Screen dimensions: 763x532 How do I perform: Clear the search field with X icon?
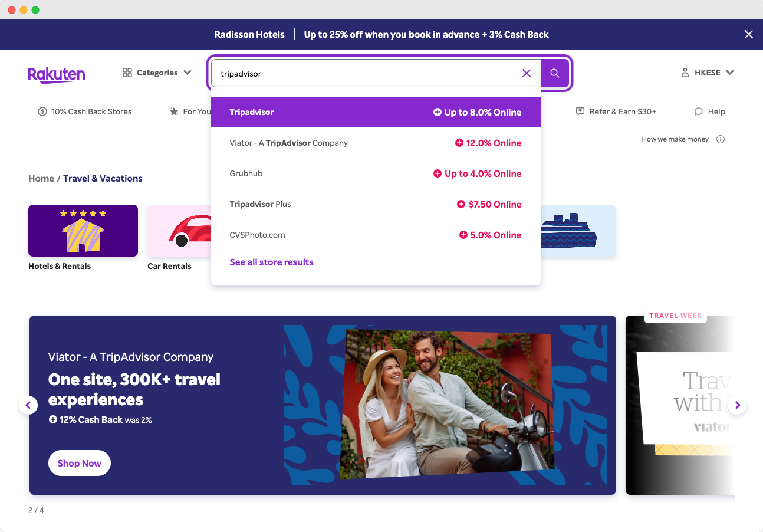[527, 73]
